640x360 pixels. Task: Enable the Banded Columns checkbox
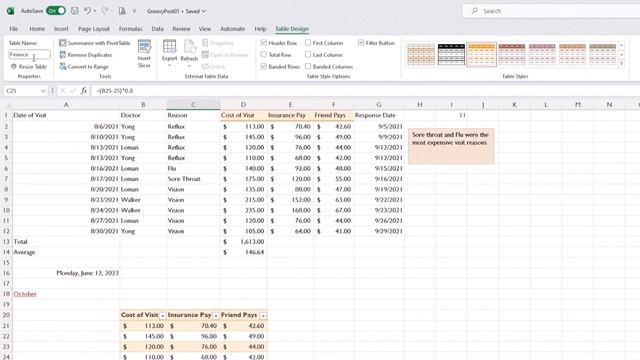coord(308,66)
